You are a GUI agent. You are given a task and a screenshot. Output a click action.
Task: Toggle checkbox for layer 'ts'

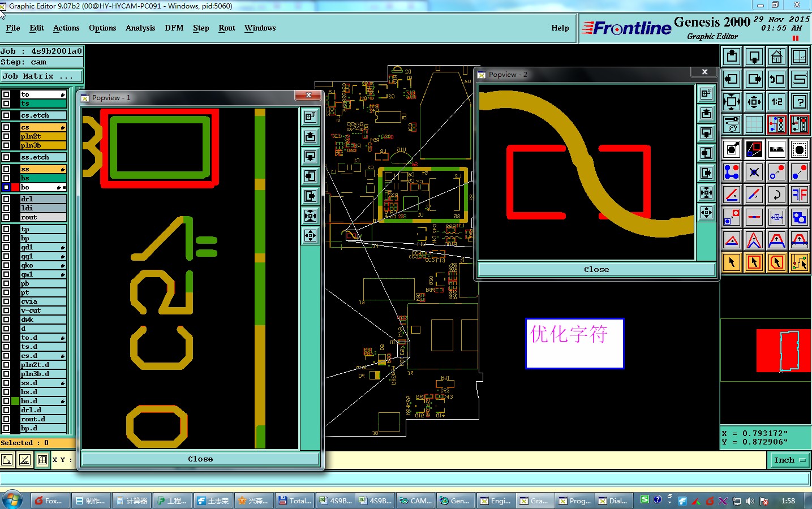(6, 103)
